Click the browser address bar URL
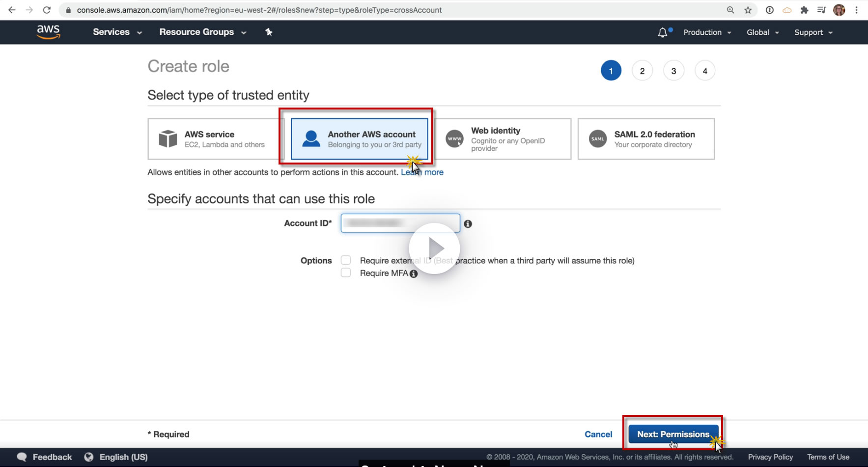This screenshot has width=868, height=467. tap(259, 10)
